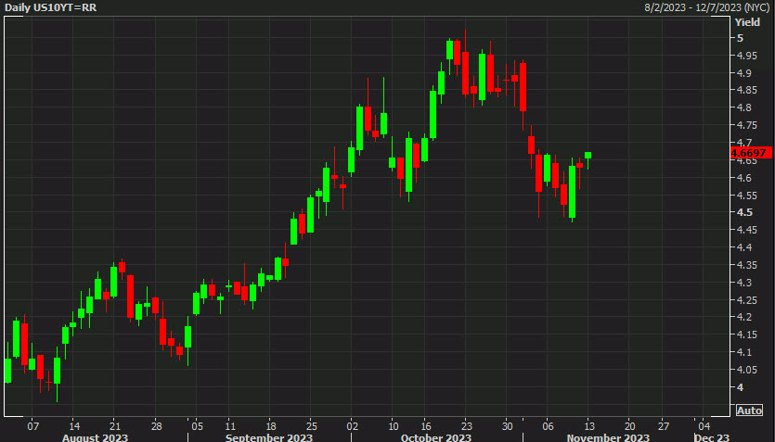Click the 04 date tick in December
The width and height of the screenshot is (775, 442).
click(x=705, y=424)
